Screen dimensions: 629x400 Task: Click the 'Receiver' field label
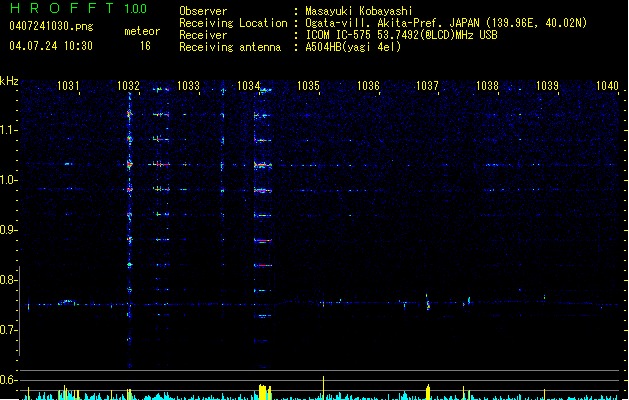click(x=203, y=35)
